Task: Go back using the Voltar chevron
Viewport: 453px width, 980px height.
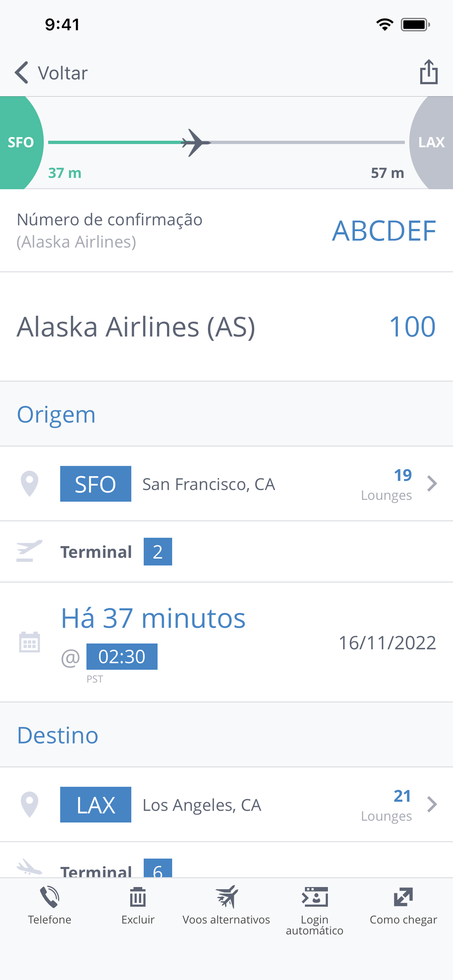Action: click(x=22, y=72)
